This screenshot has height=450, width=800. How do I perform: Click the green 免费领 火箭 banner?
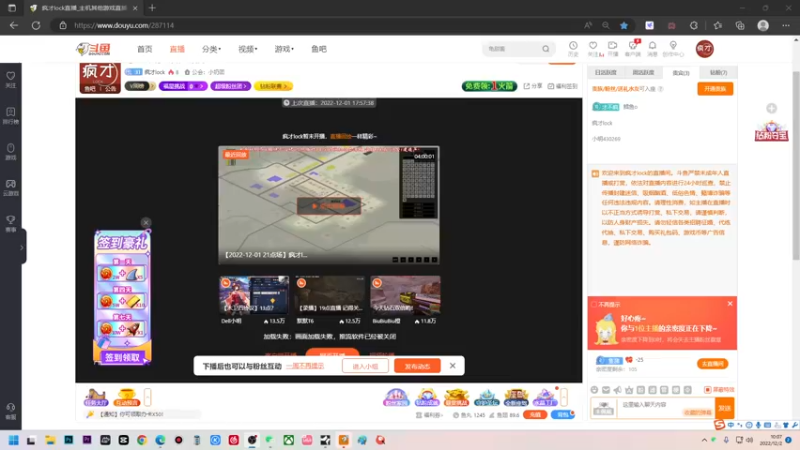point(489,86)
